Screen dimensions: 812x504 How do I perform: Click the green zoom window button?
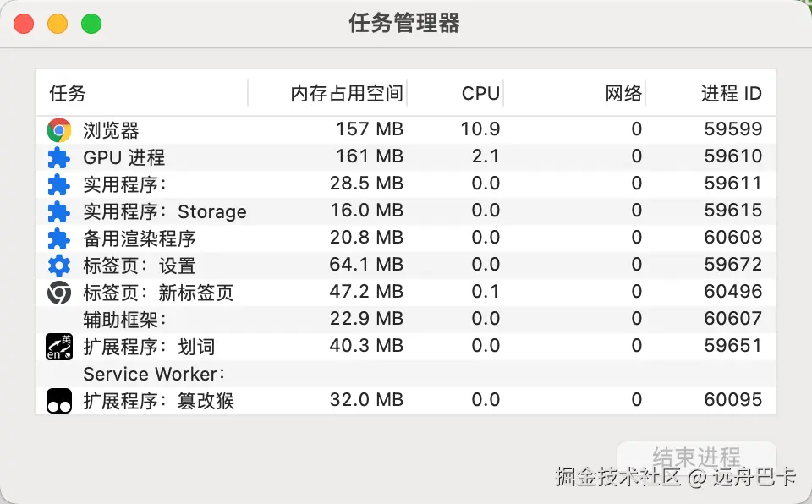(x=91, y=24)
